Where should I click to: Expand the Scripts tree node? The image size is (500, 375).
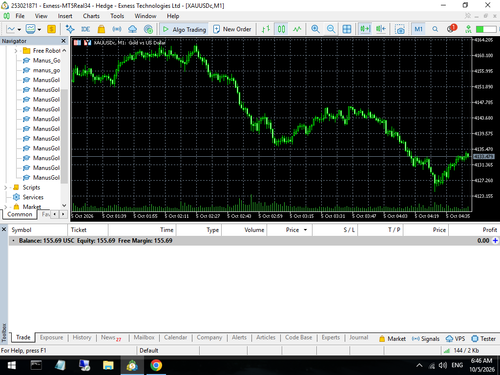[x=6, y=188]
